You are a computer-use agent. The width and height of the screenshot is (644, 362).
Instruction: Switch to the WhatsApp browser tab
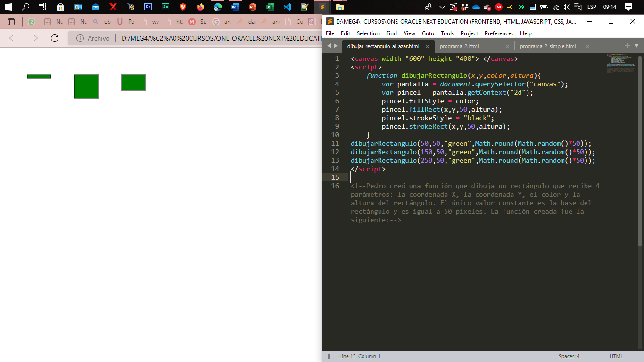(x=32, y=22)
